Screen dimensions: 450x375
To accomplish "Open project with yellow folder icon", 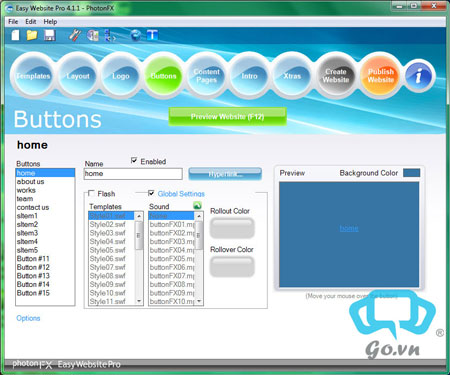I will [x=32, y=35].
